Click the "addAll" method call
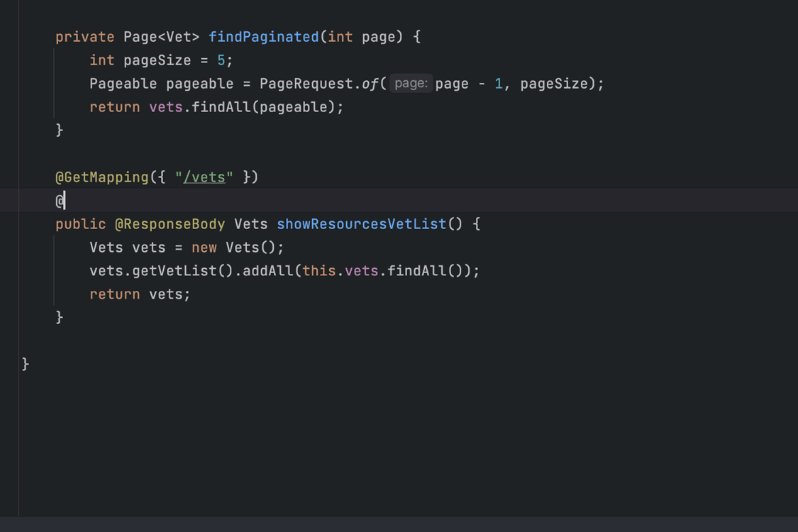 (x=267, y=271)
